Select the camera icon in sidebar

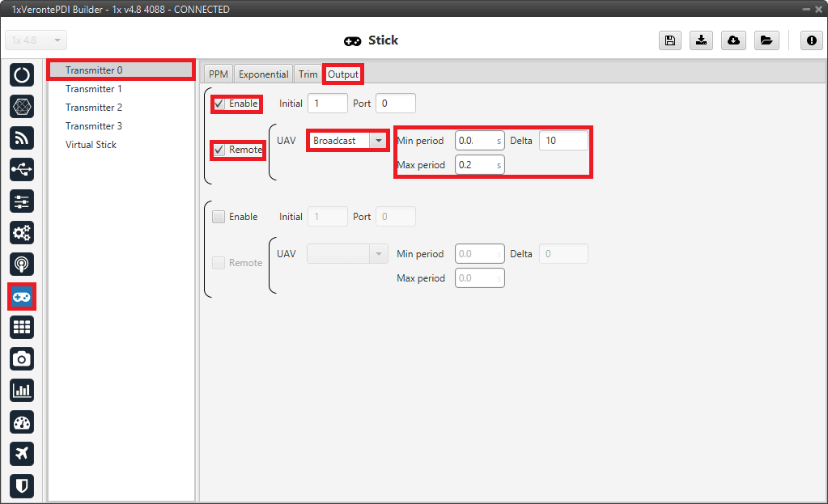click(x=22, y=359)
